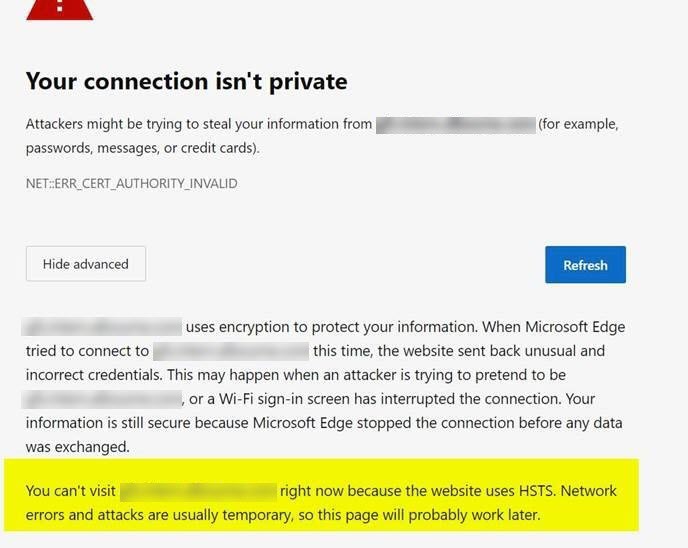The image size is (688, 548).
Task: Click blurred domain before "uses encryption"
Action: click(103, 327)
